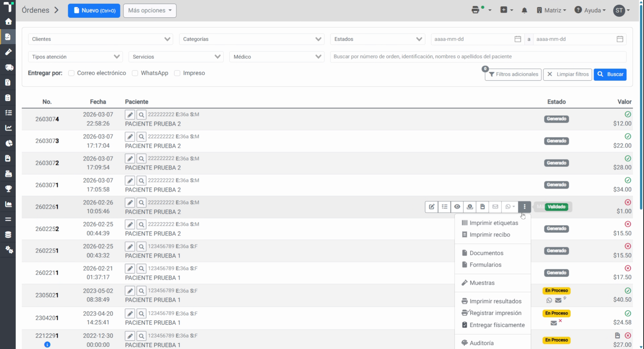This screenshot has width=644, height=349.
Task: Check the WhatsApp delivery checkbox
Action: (x=135, y=73)
